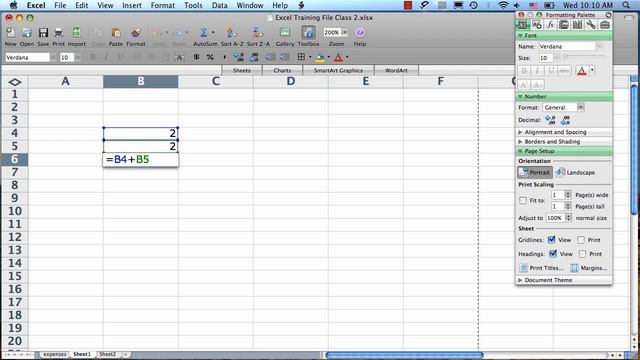Screen dimensions: 640x360
Task: Toggle Gridlines Print checkbox
Action: 581,240
